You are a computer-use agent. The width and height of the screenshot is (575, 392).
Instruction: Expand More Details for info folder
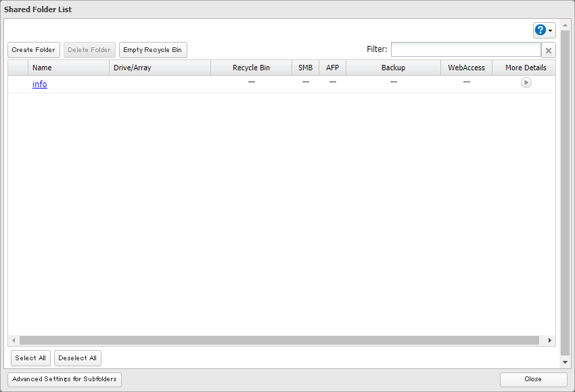[526, 82]
